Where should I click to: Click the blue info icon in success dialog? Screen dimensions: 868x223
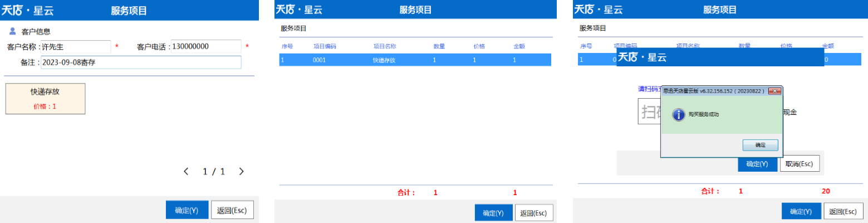(678, 115)
